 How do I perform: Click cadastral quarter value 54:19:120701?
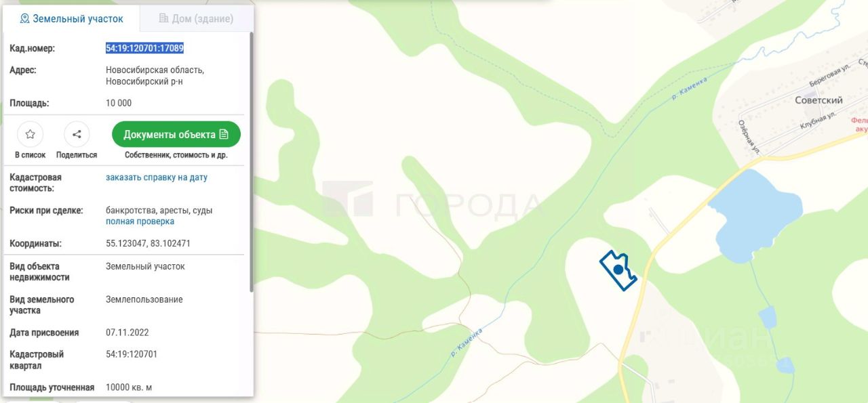pos(132,354)
